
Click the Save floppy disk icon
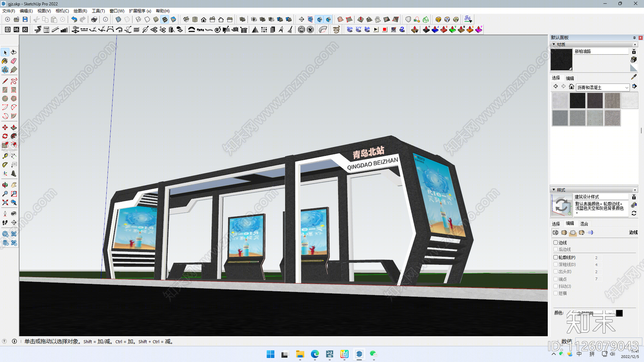[25, 19]
